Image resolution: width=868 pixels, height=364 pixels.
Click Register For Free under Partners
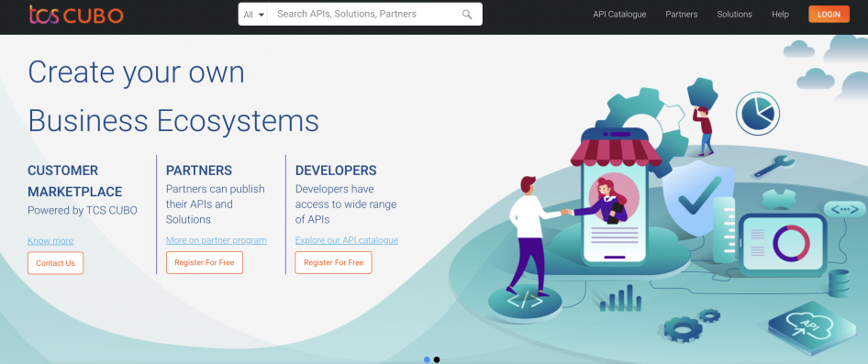pyautogui.click(x=205, y=262)
